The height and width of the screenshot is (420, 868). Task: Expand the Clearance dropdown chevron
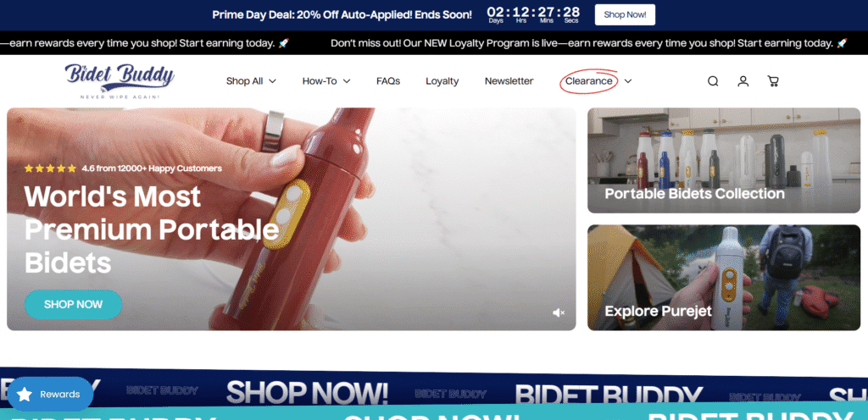coord(628,81)
